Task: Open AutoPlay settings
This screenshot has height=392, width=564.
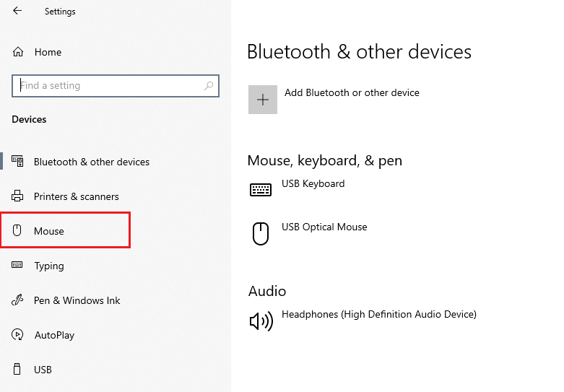Action: (x=54, y=335)
